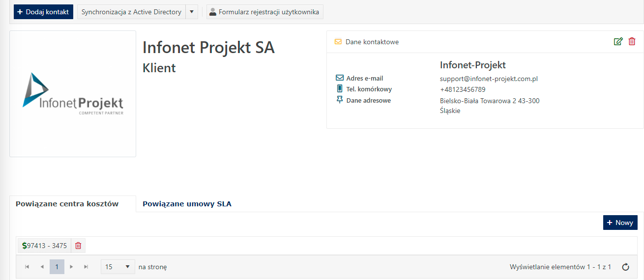This screenshot has width=644, height=280.
Task: Click the envelope icon beside Dane kontaktowe
Action: click(x=338, y=42)
